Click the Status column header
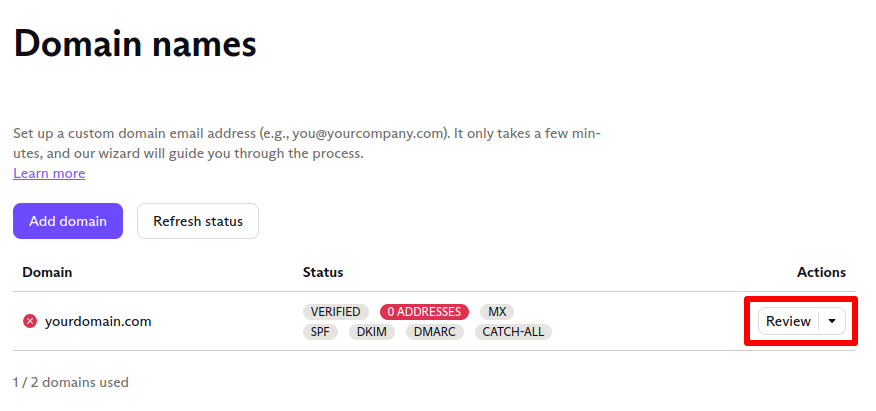876x411 pixels. point(323,273)
